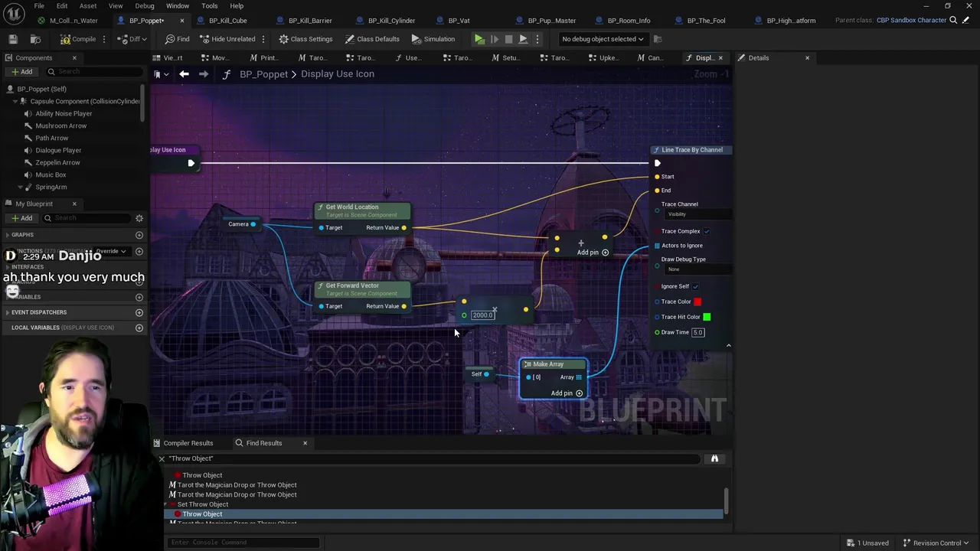980x551 pixels.
Task: Click the Components search field
Action: pos(93,72)
